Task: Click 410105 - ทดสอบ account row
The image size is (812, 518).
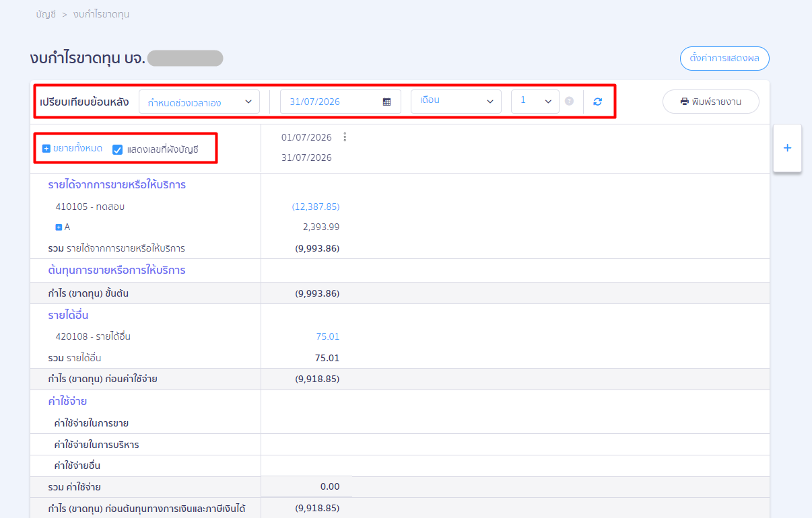Action: click(x=90, y=207)
